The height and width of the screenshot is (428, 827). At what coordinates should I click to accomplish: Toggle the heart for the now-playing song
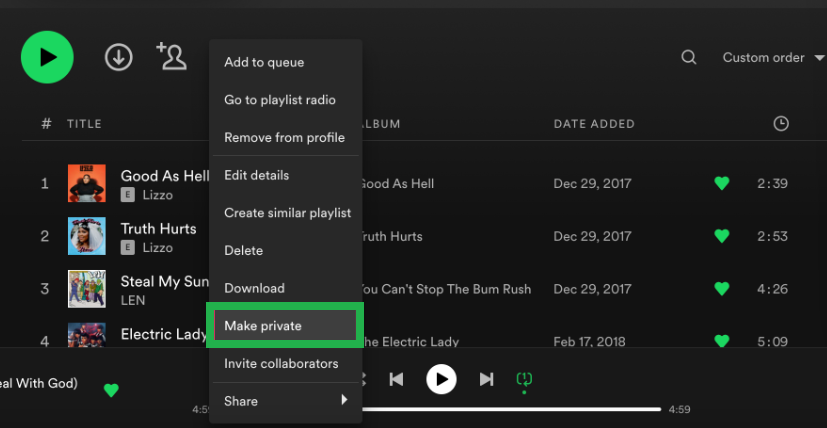[111, 390]
